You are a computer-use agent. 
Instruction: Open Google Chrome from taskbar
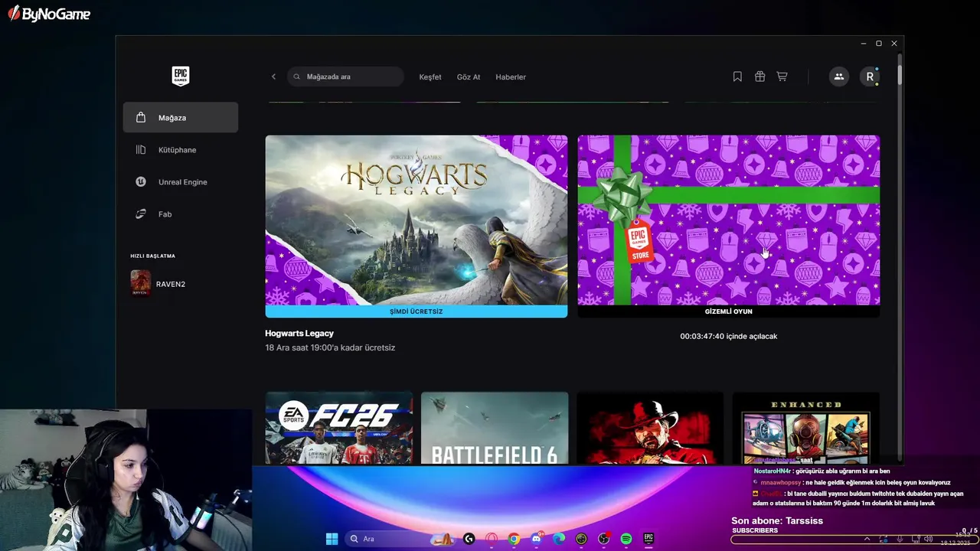[514, 539]
